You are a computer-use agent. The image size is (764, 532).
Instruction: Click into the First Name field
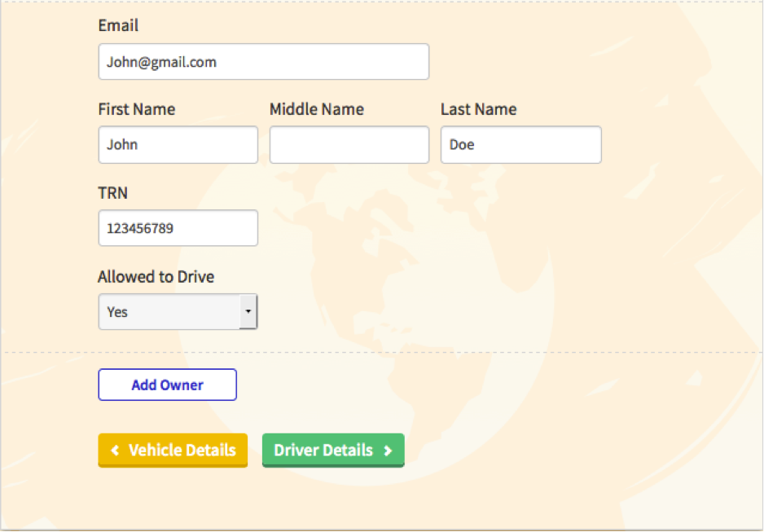pyautogui.click(x=178, y=145)
